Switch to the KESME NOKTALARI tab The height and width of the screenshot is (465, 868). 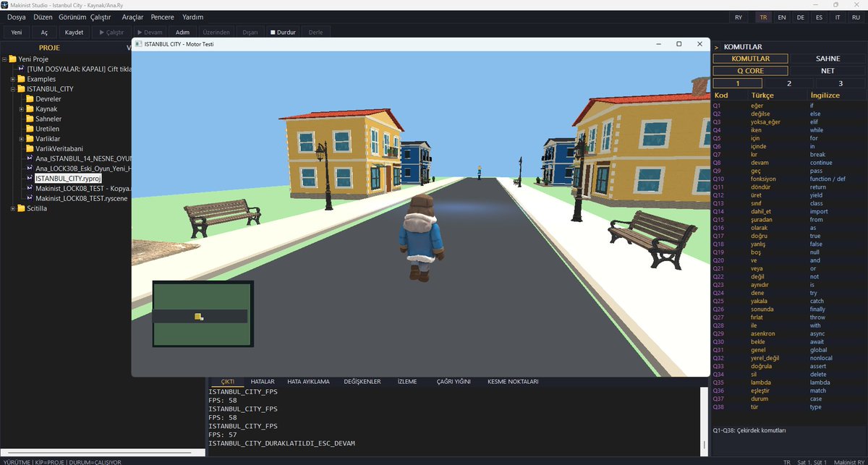pos(513,381)
